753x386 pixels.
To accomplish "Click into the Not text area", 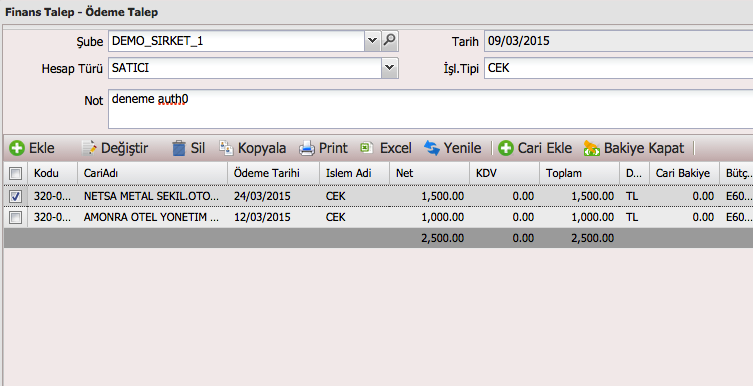I will (x=430, y=109).
